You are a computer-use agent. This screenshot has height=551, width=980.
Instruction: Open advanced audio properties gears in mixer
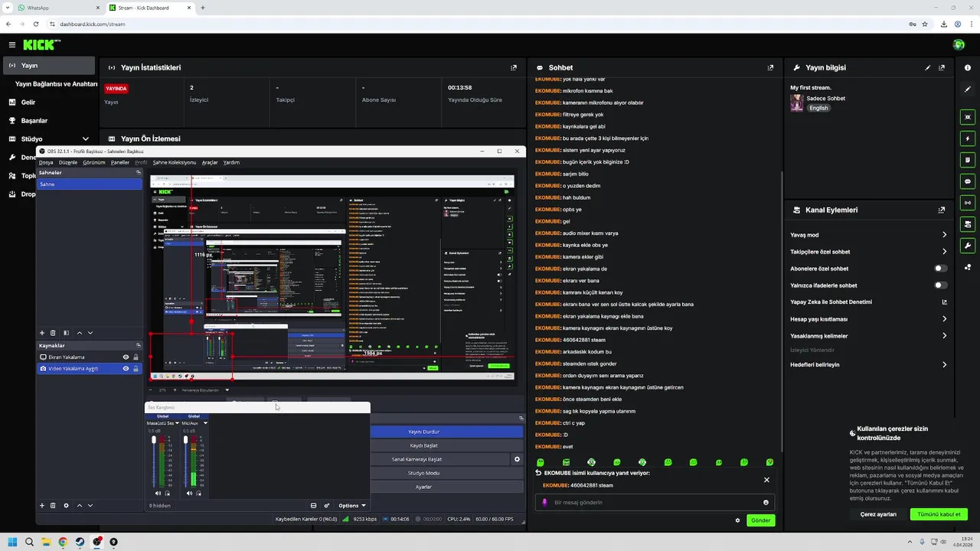point(327,505)
